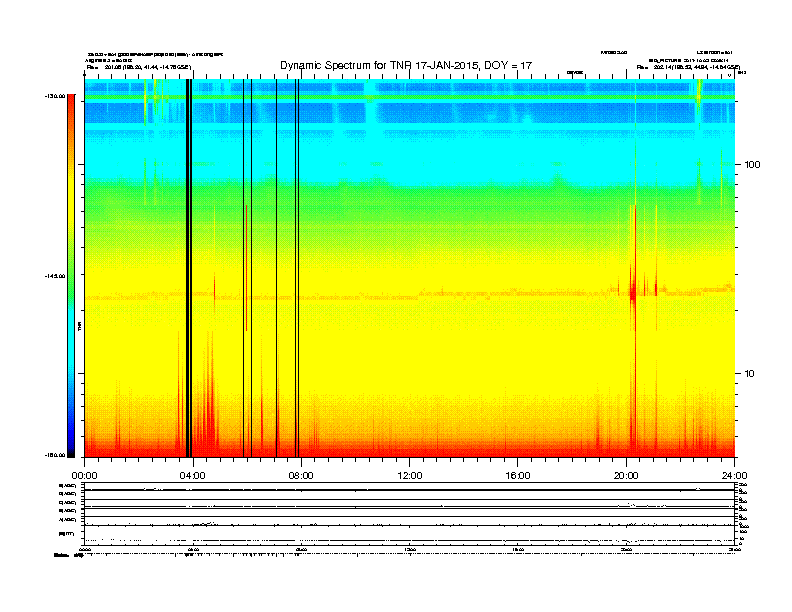
Task: Click the -130.00 color scale label
Action: click(54, 95)
